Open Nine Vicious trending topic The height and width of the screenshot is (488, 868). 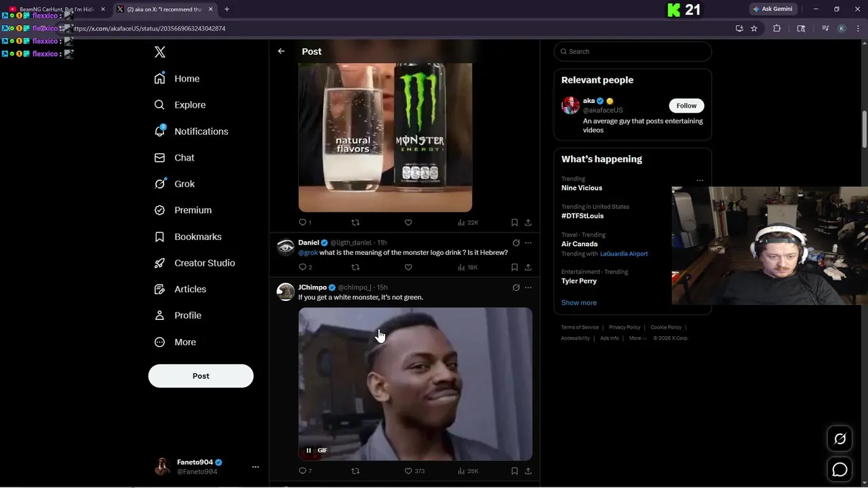(x=581, y=188)
